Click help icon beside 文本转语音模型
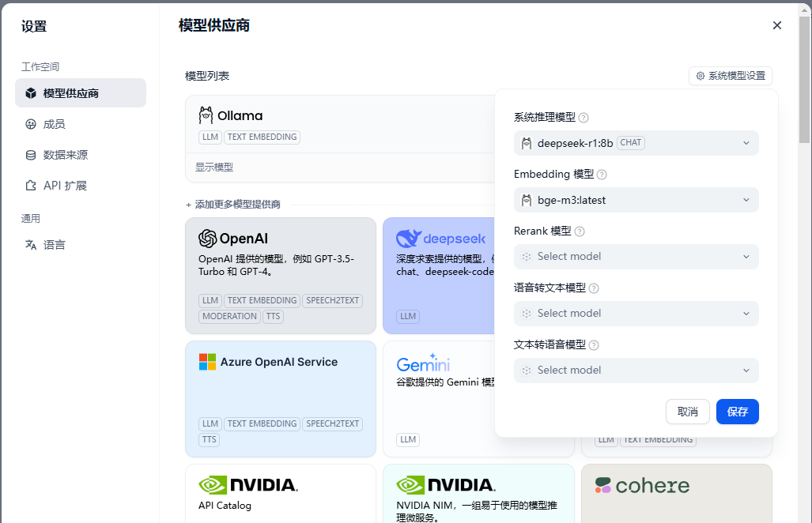 (594, 345)
